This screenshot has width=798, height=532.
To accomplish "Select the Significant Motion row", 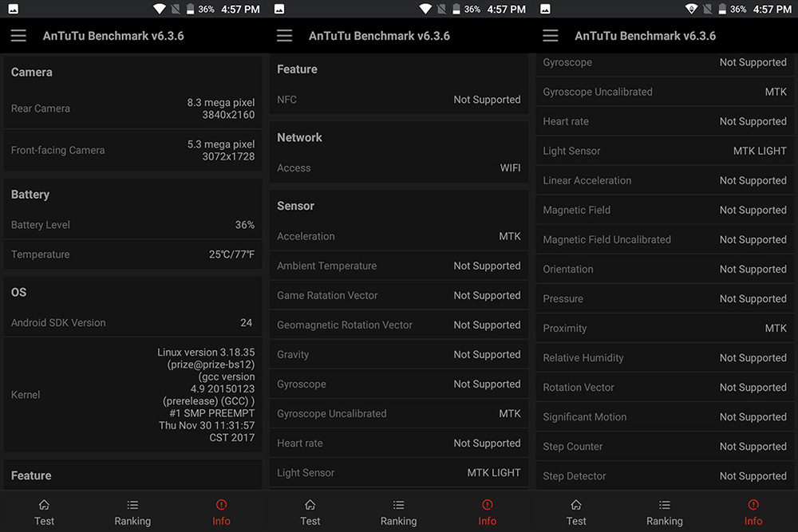I will pyautogui.click(x=665, y=416).
